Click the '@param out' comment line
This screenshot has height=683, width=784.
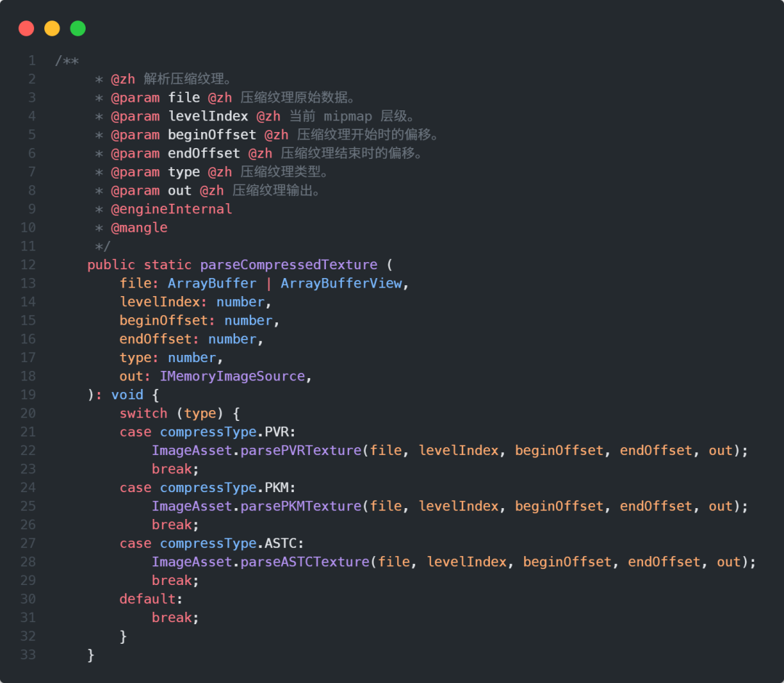click(208, 190)
